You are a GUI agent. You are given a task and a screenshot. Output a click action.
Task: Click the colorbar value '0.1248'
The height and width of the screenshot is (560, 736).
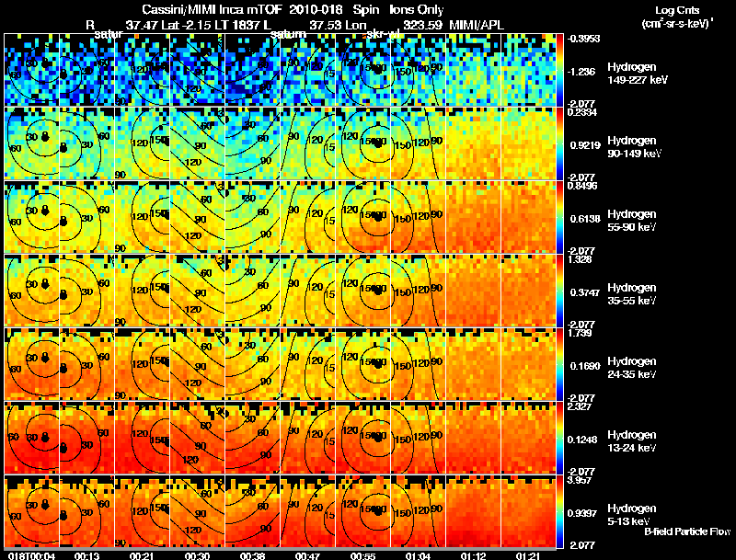point(582,440)
